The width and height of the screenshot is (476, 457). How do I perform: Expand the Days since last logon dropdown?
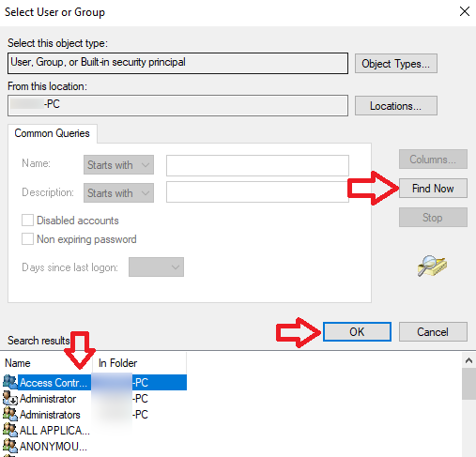pyautogui.click(x=156, y=267)
